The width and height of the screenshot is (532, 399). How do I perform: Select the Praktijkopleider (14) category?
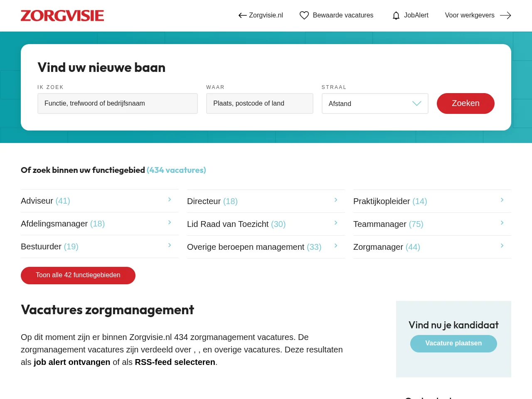(432, 201)
